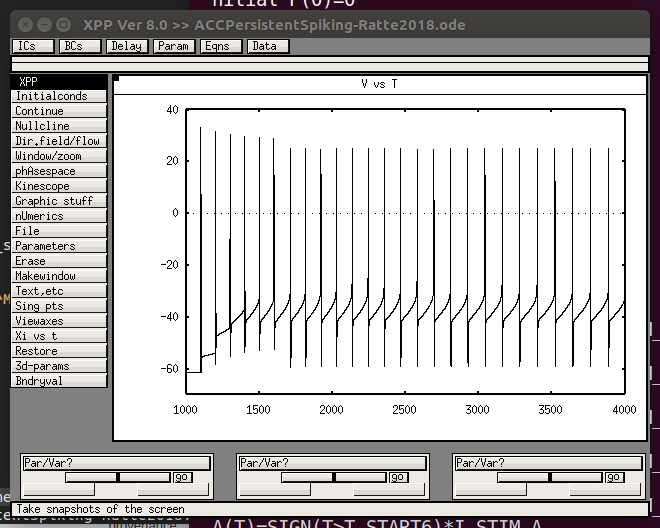Click the 1000 label on the time axis
Viewport: 660px width, 528px height.
point(185,410)
